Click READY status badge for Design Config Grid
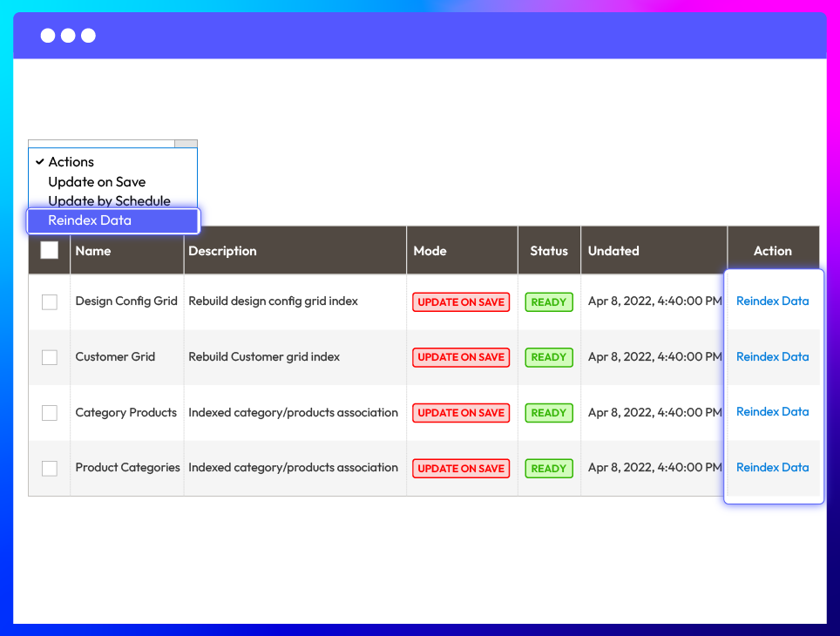 [549, 302]
